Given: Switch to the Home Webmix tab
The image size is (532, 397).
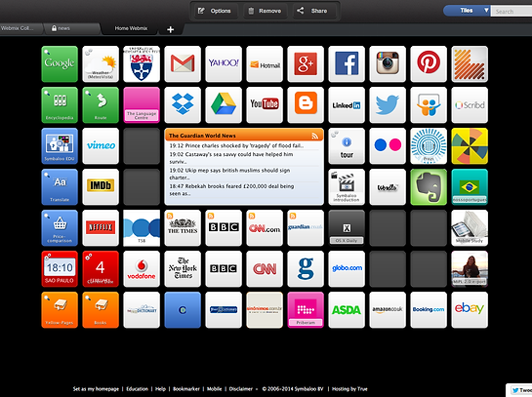Looking at the screenshot, I should click(131, 28).
